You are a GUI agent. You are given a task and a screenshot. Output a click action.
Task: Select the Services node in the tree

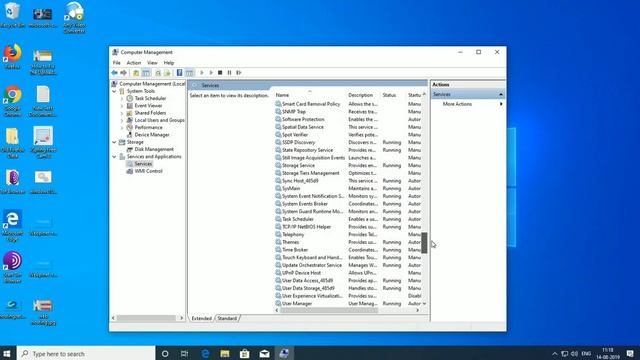tap(143, 164)
